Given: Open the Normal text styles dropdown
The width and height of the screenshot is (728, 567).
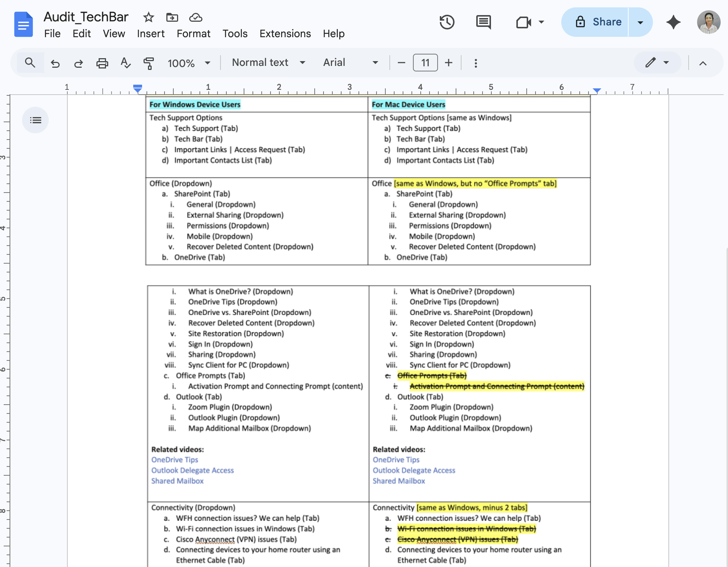Looking at the screenshot, I should pos(268,63).
